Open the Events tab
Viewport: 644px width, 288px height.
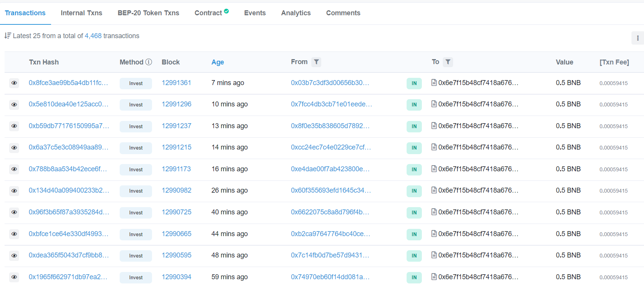click(255, 13)
